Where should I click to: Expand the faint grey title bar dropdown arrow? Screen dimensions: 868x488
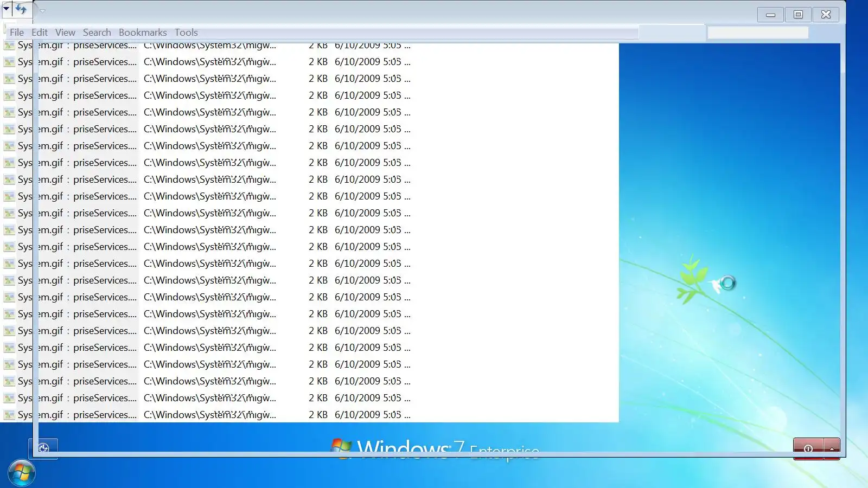42,10
